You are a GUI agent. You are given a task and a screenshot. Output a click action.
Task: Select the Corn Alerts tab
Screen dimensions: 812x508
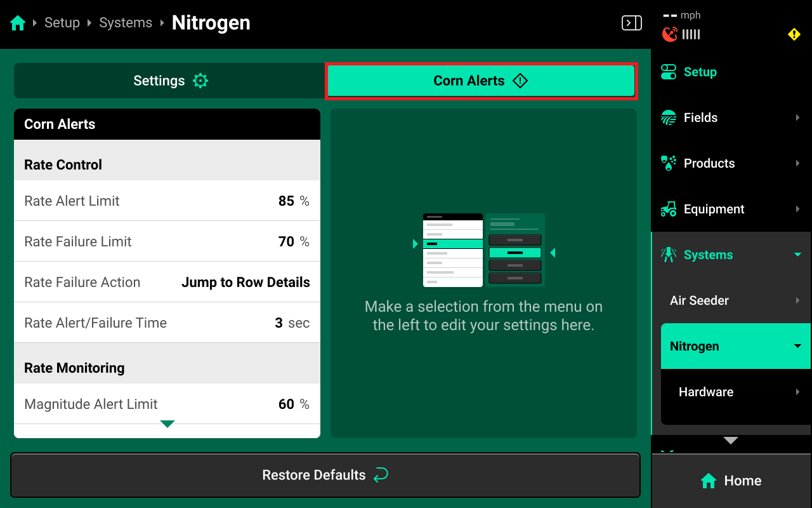[481, 81]
